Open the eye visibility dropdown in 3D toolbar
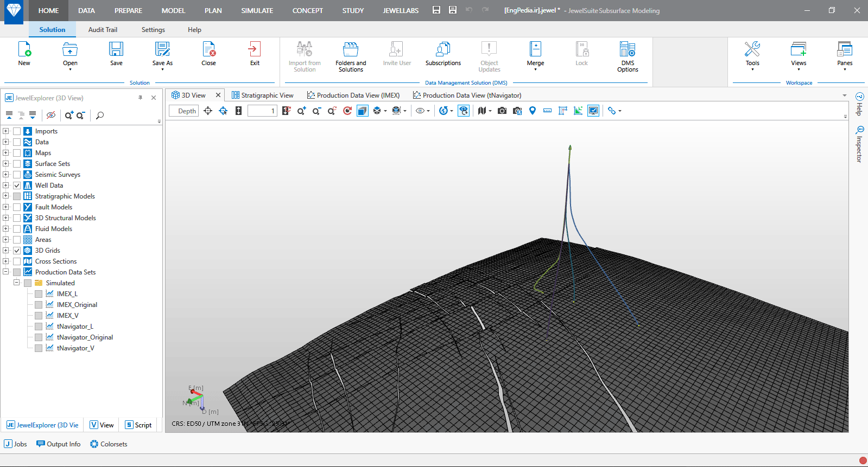The height and width of the screenshot is (467, 868). (x=428, y=111)
